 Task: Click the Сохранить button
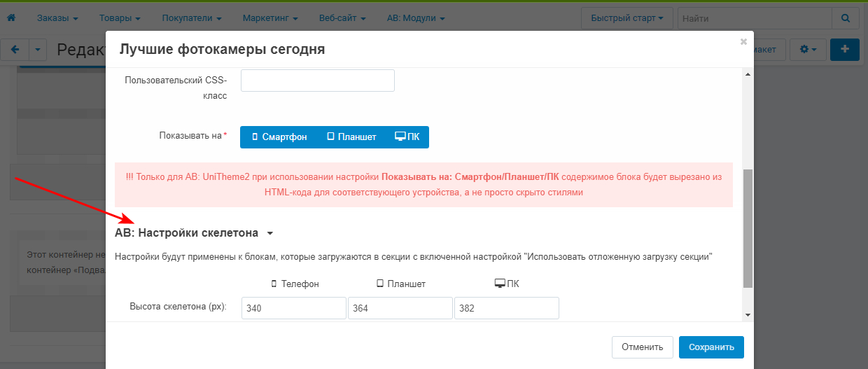click(x=711, y=347)
